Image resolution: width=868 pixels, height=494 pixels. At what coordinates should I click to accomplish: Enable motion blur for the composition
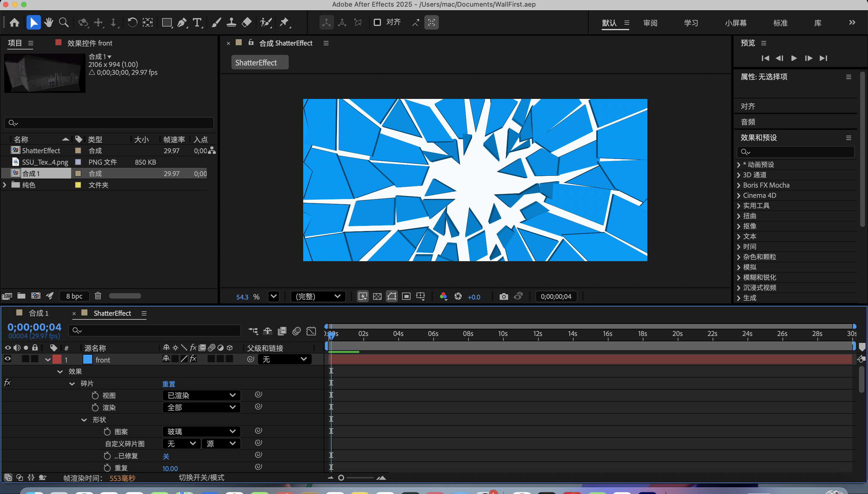(x=296, y=331)
